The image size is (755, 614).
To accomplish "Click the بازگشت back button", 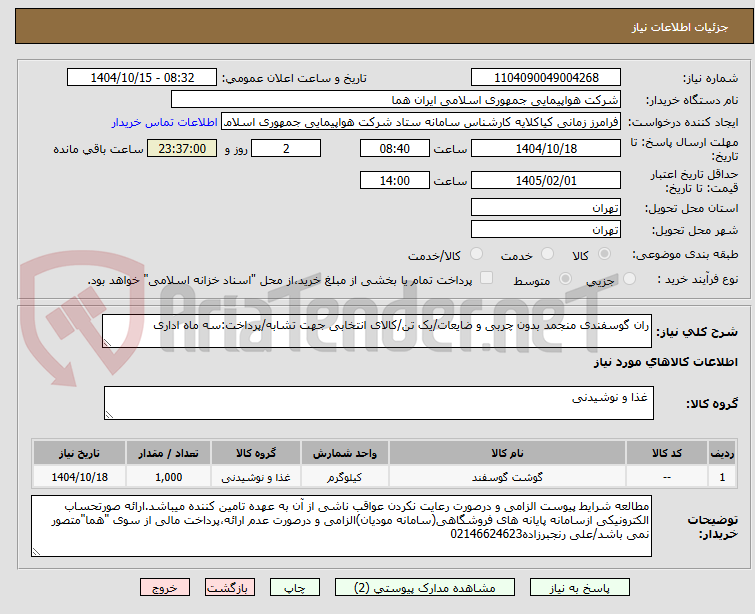I will pos(230,588).
